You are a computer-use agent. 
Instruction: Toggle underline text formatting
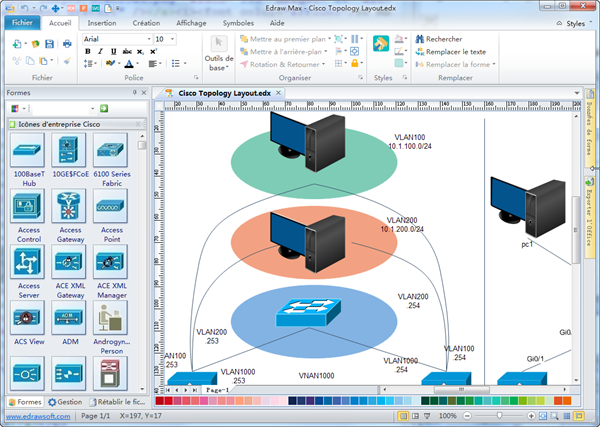tap(114, 52)
